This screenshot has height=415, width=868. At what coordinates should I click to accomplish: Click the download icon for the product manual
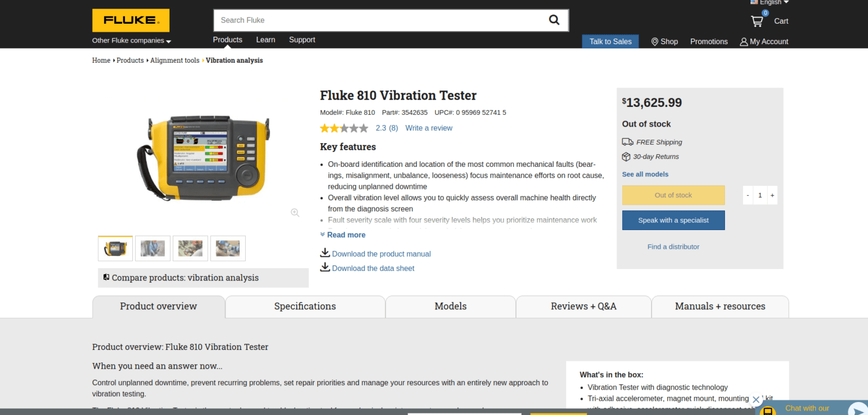click(325, 253)
